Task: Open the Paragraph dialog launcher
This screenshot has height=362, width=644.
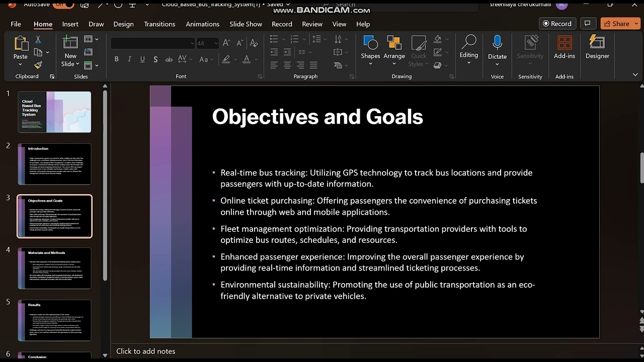Action: (352, 76)
